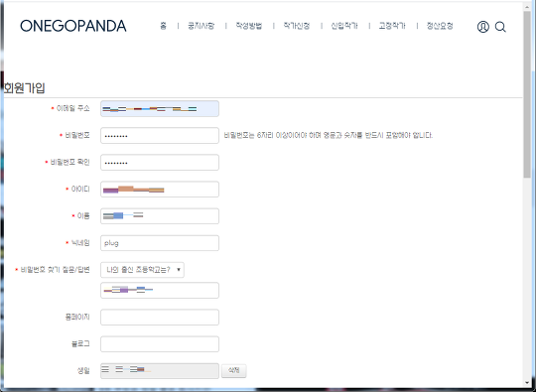Screen dimensions: 536x392
Task: Focus the 이메일 주소 input field
Action: point(160,109)
